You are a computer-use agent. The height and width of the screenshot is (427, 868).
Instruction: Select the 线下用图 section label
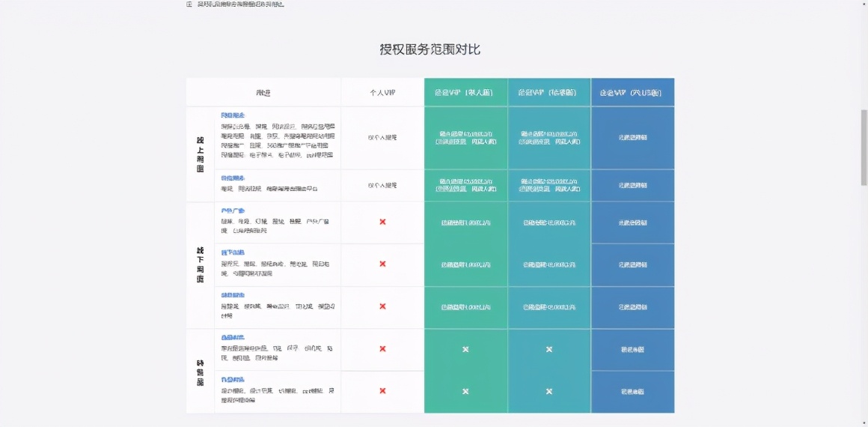pyautogui.click(x=200, y=265)
